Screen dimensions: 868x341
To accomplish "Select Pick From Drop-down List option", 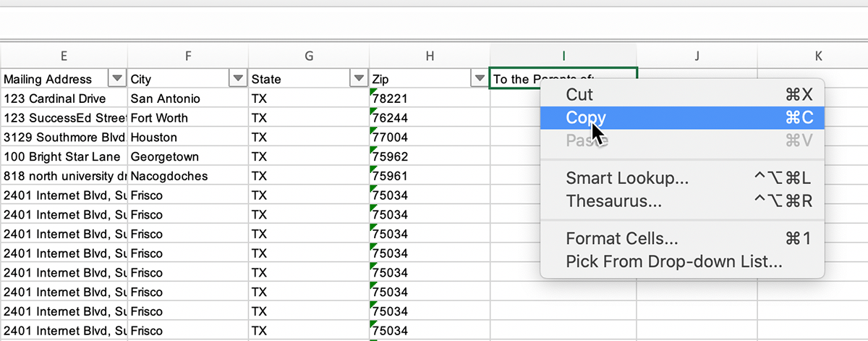I will click(673, 261).
